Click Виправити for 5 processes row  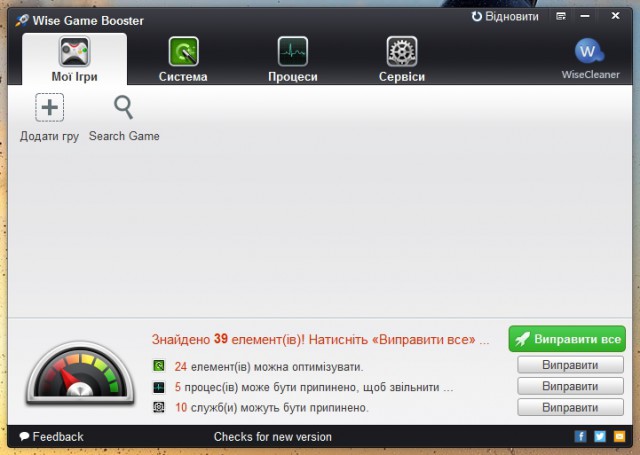pos(570,386)
